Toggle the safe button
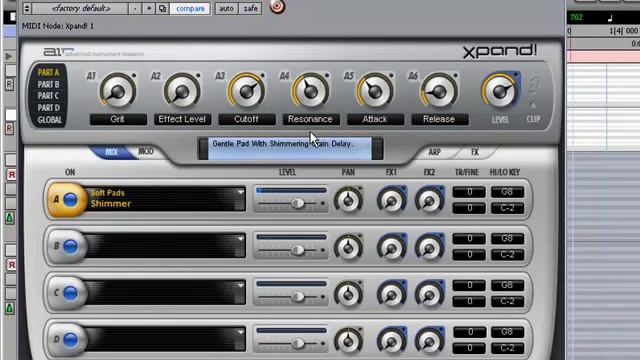Screen dimensions: 640x360 click(x=250, y=8)
